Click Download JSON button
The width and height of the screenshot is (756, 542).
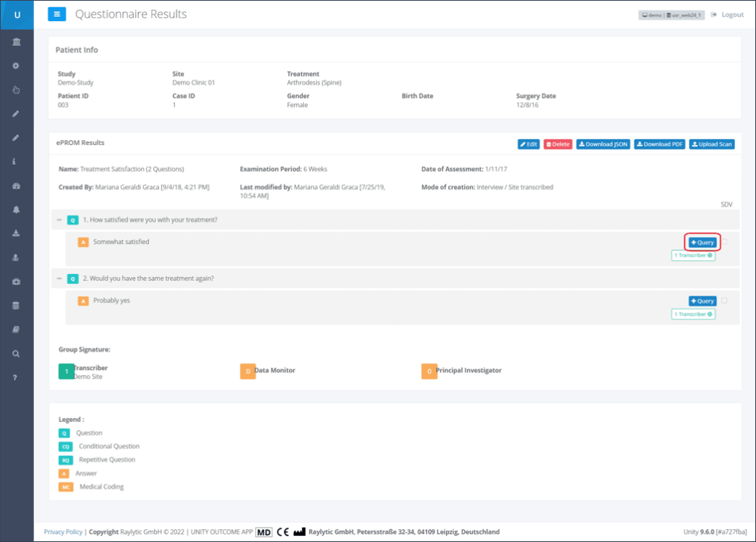(603, 144)
